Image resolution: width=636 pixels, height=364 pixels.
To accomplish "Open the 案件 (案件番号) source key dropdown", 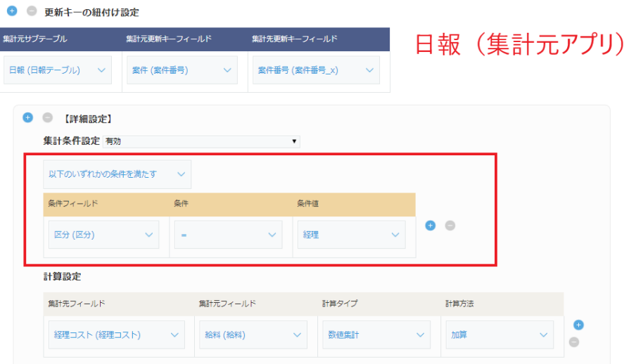I will (182, 70).
